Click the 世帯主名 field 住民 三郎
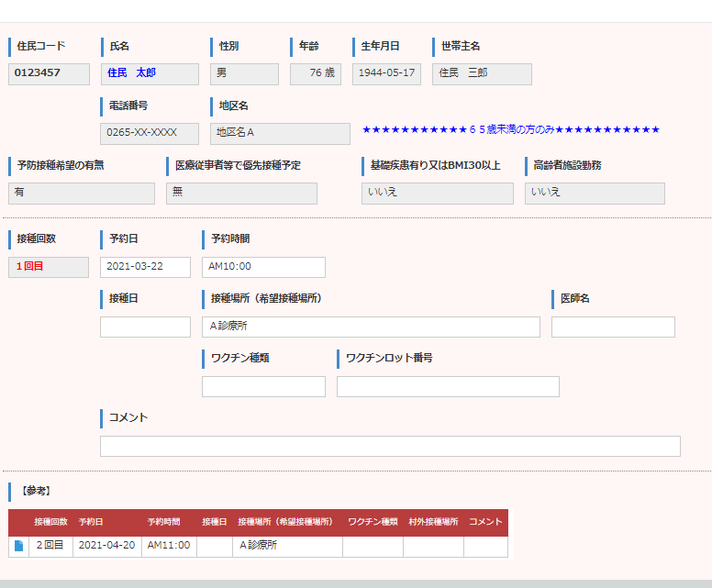Screen dimensions: 712x588 point(482,73)
